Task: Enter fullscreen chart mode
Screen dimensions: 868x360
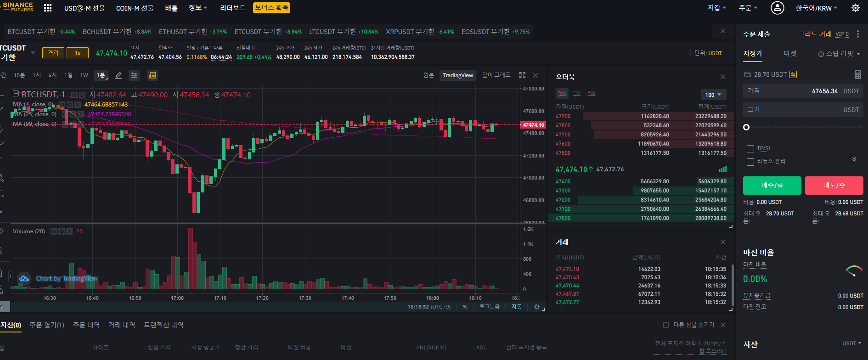Action: click(522, 75)
